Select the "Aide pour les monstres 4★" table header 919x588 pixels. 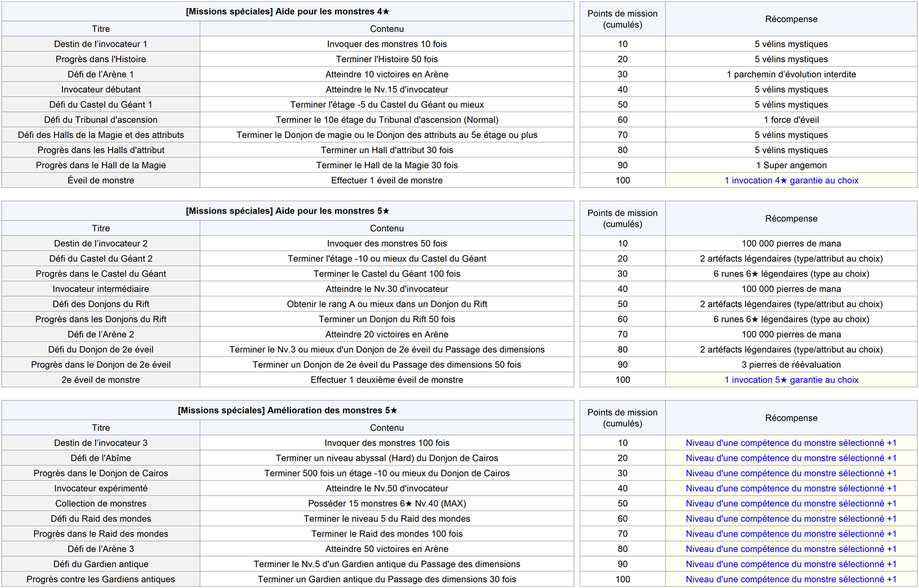coord(287,12)
